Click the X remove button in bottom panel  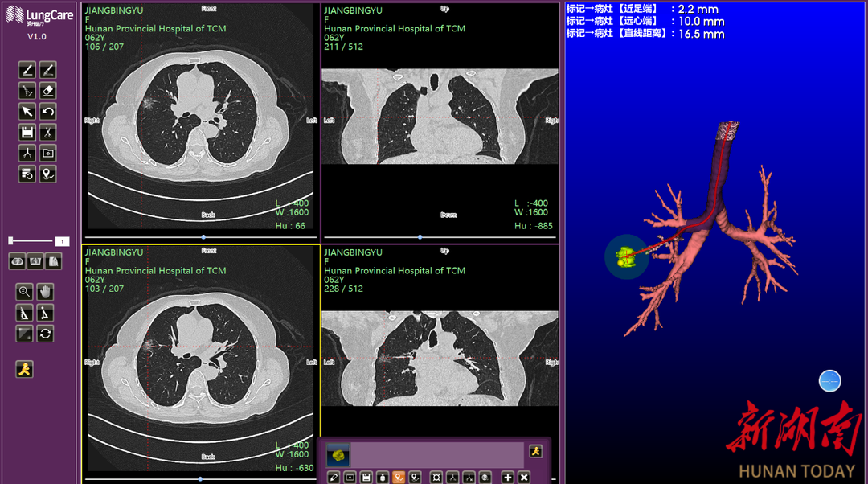[x=524, y=478]
